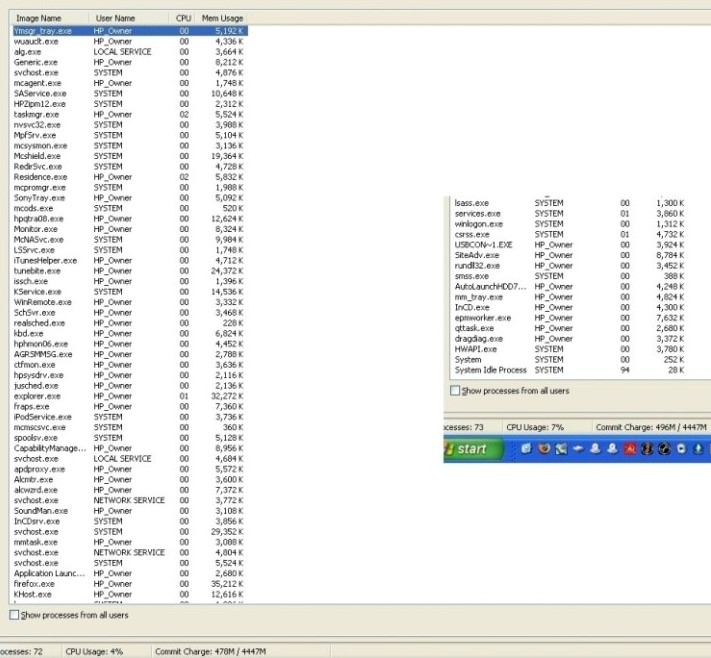Select the System Idle Process row
711x658 pixels.
tap(490, 370)
